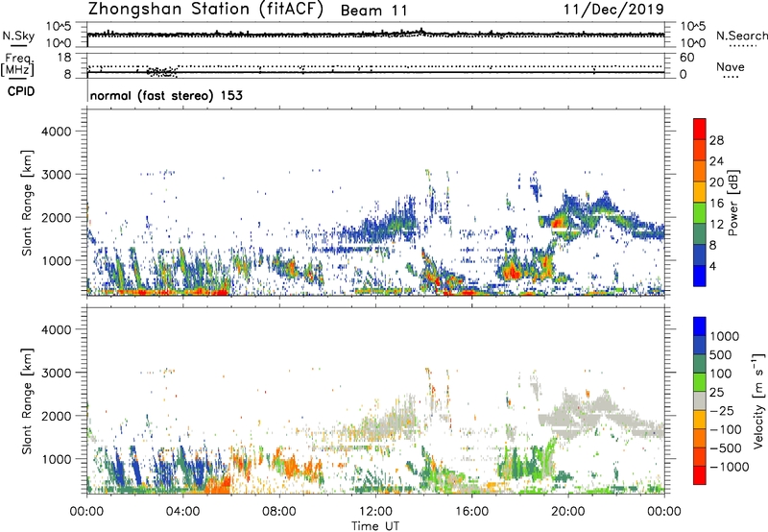Click Nave axis '60' tick label
768x532 pixels.
[x=686, y=58]
